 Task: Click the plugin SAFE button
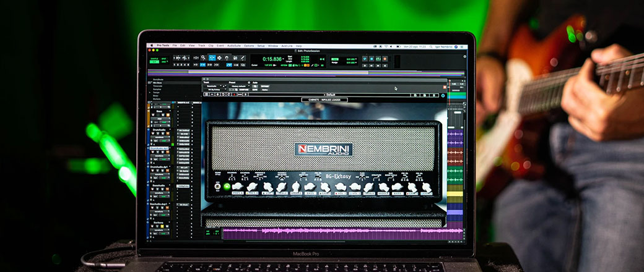255,90
